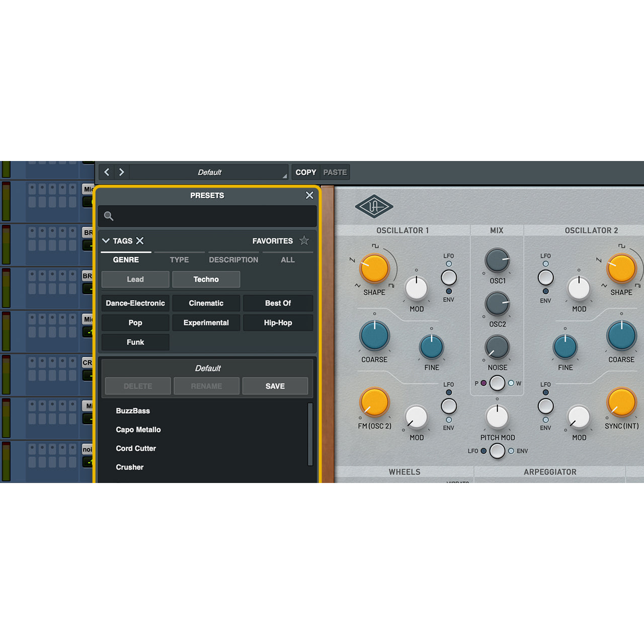Go to next preset using right arrow
Image resolution: width=644 pixels, height=644 pixels.
coord(121,172)
